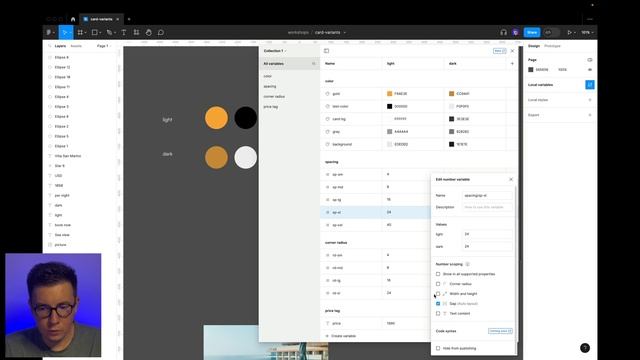Close the Edit number variable panel

click(x=511, y=179)
